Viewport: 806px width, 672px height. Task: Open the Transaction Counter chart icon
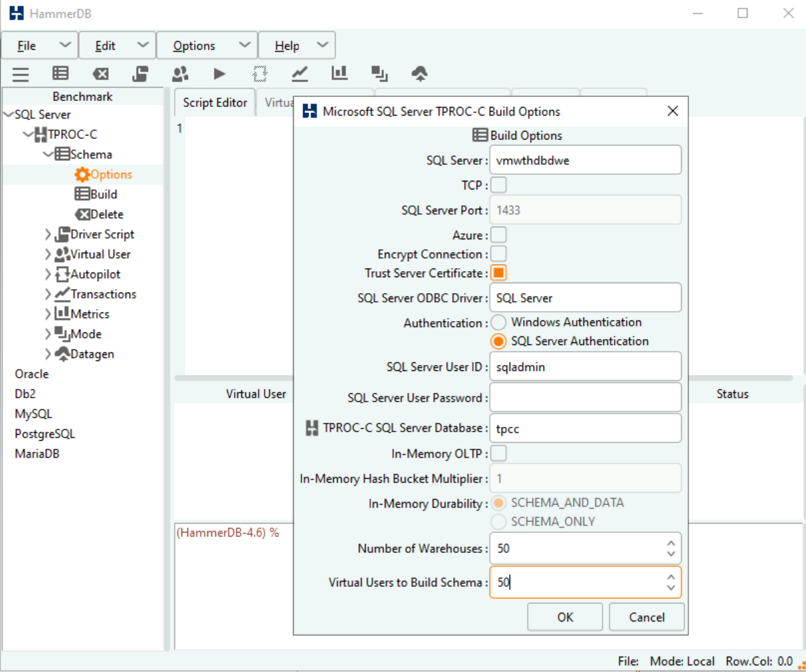pos(300,74)
